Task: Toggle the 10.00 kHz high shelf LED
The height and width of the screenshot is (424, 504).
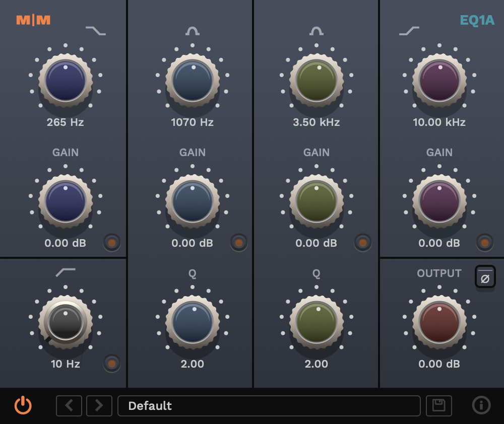Action: 485,243
